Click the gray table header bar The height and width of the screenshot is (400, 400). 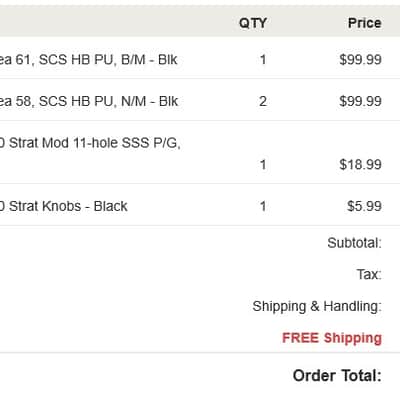click(x=200, y=21)
